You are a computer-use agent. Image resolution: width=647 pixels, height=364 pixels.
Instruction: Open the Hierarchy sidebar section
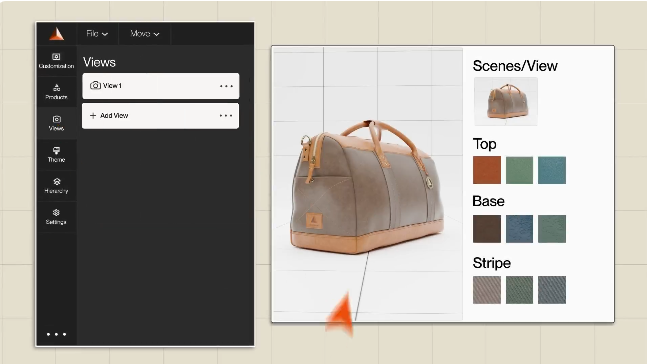57,186
